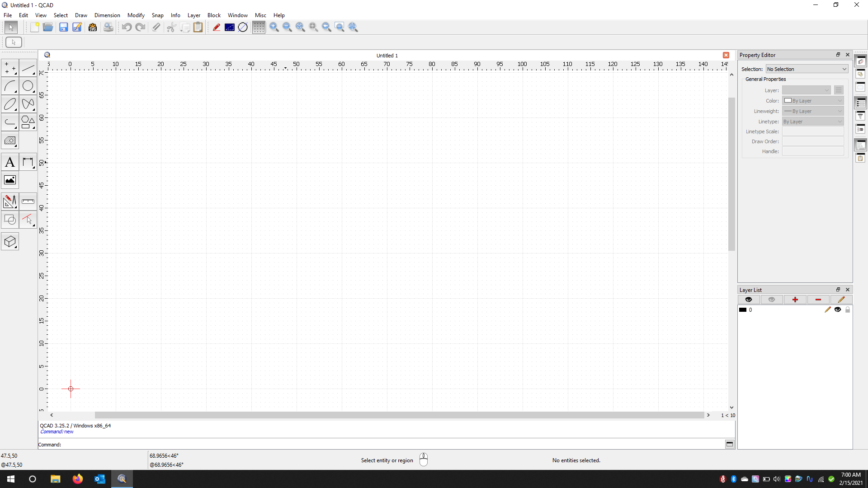Toggle lock on layer 0

coord(848,310)
